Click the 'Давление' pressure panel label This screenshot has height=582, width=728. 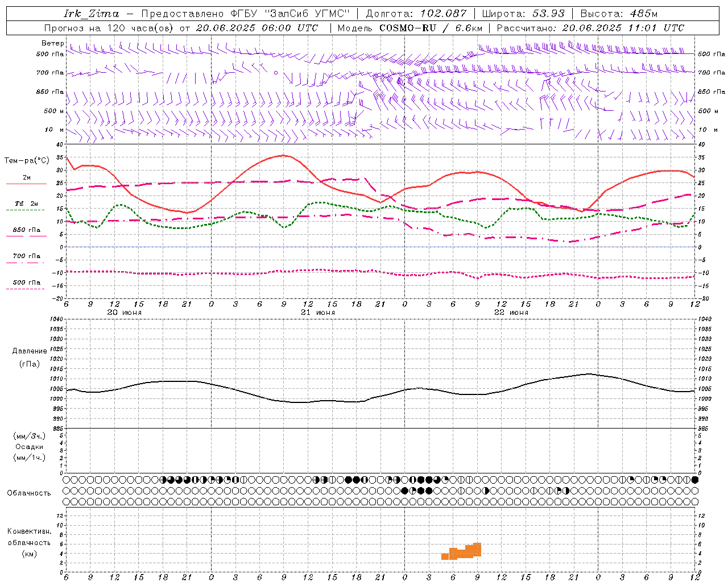click(x=30, y=351)
